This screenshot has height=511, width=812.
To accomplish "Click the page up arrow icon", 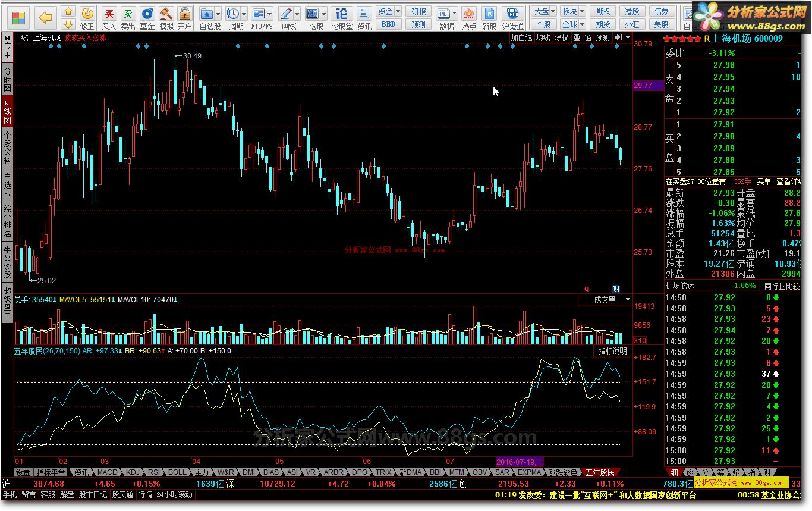I will click(x=69, y=11).
